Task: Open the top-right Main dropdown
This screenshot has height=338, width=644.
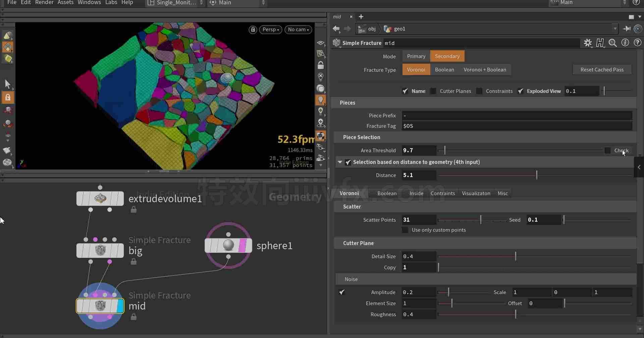Action: (589, 3)
